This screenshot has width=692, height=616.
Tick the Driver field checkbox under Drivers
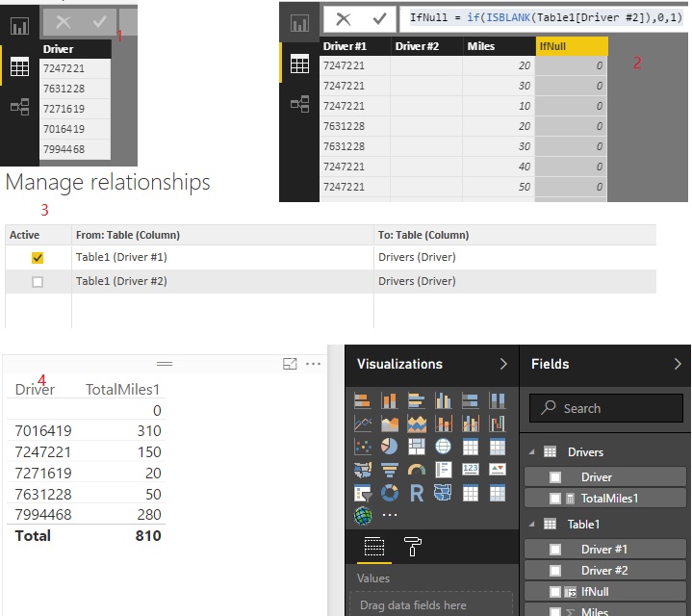pos(555,477)
